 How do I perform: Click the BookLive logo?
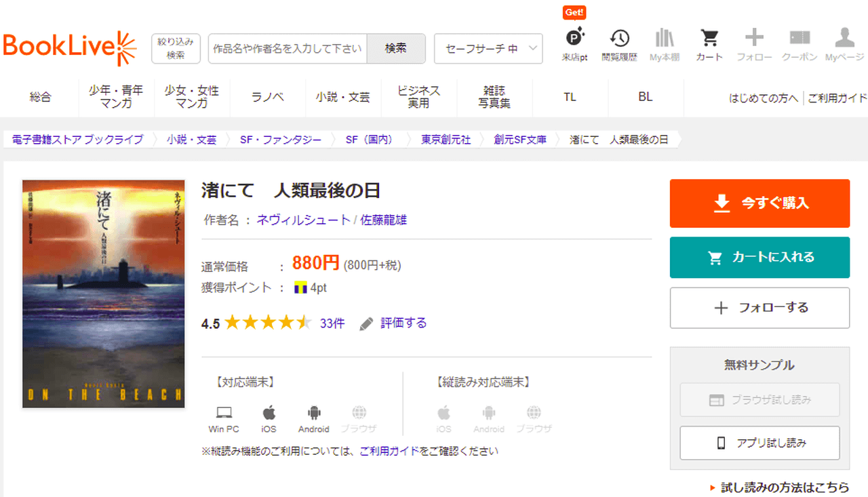click(70, 47)
